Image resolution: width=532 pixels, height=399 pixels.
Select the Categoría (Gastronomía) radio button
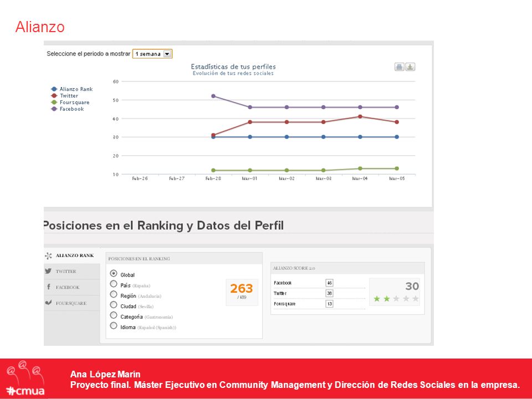click(x=114, y=315)
